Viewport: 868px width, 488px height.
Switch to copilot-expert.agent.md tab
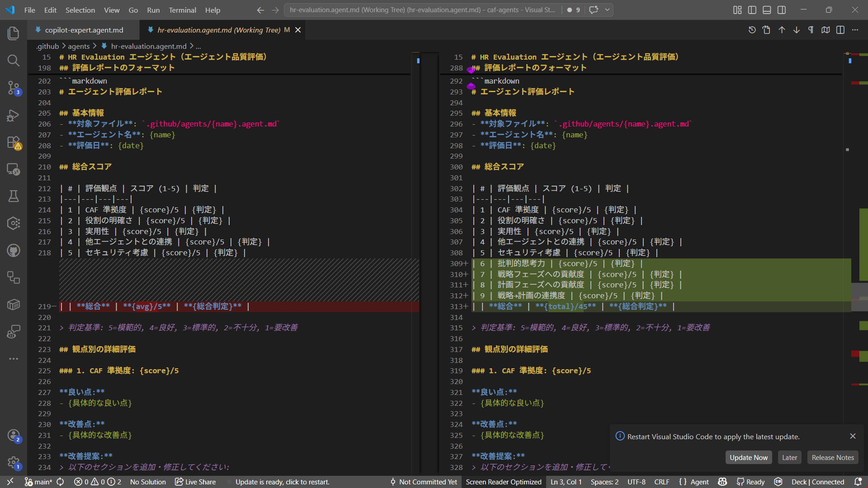(x=84, y=30)
